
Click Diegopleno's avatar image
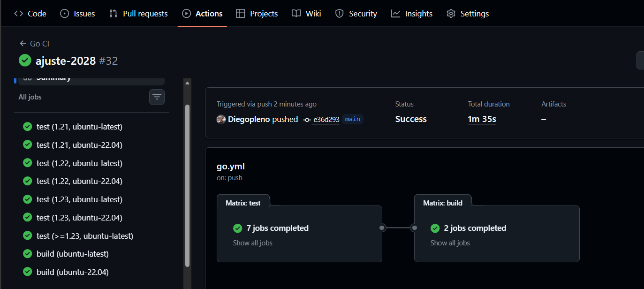[221, 119]
